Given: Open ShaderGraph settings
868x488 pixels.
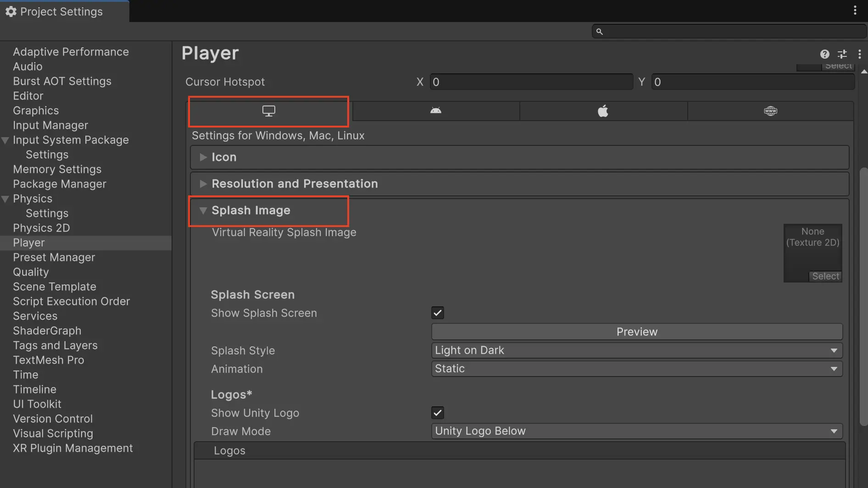Looking at the screenshot, I should point(47,331).
